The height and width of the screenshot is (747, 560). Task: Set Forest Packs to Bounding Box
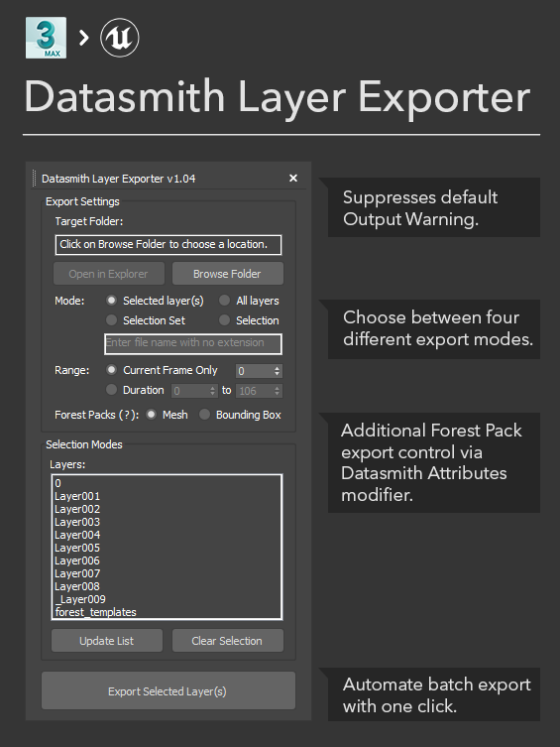coord(204,415)
